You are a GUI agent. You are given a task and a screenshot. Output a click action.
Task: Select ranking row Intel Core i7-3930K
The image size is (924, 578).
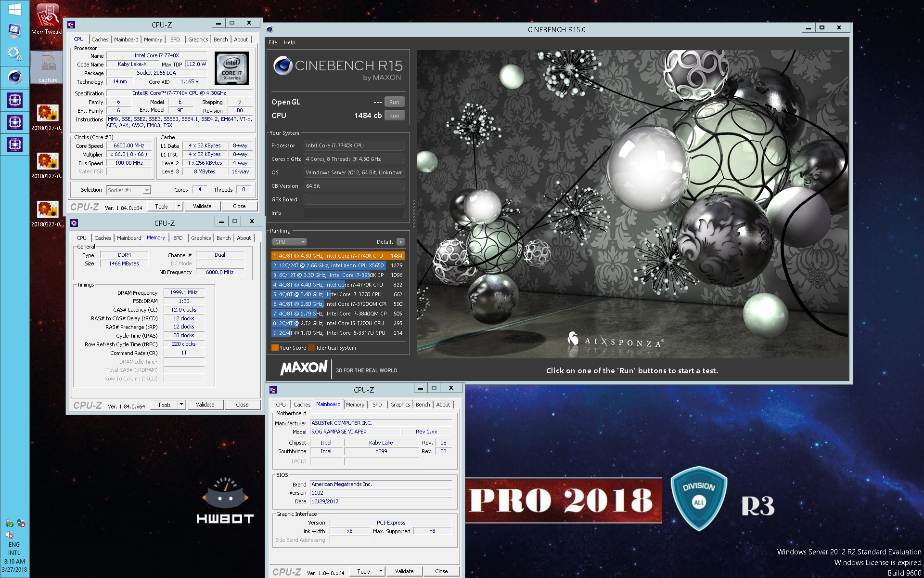coord(338,275)
